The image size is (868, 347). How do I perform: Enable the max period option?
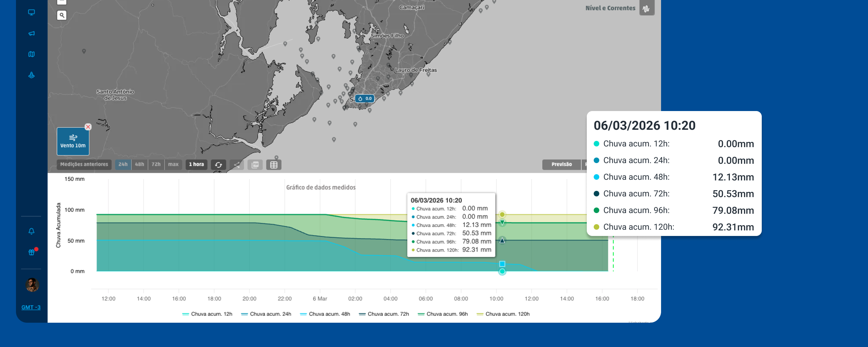(173, 164)
